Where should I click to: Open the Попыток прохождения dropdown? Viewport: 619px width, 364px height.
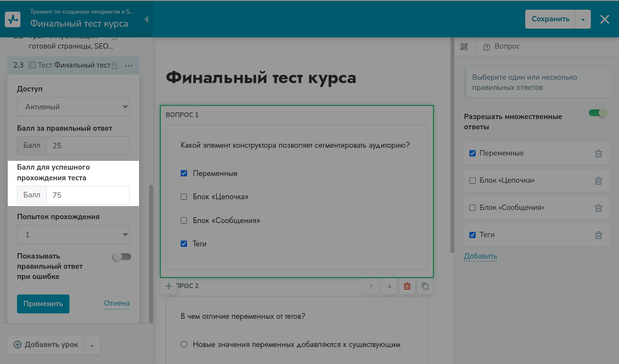pyautogui.click(x=73, y=234)
